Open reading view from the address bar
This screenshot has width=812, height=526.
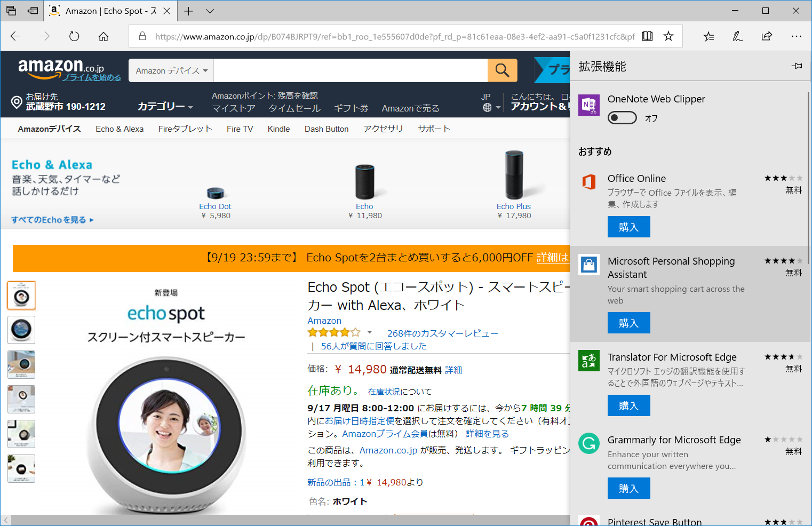647,36
